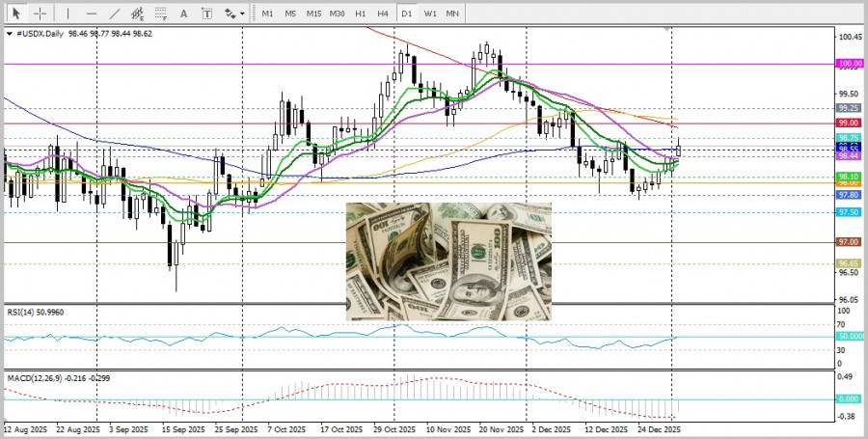Click the RSI 50.0000 level label
Screen dimensions: 868x439
tap(851, 337)
